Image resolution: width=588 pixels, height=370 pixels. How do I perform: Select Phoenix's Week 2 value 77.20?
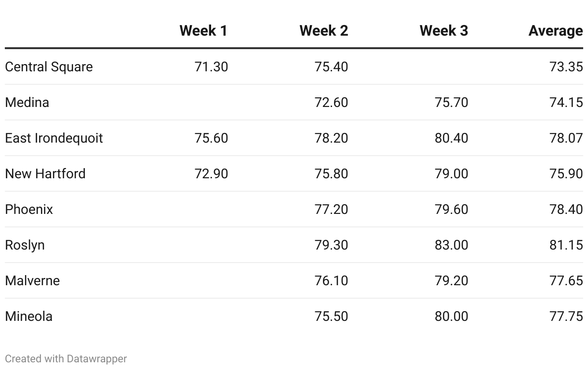331,209
